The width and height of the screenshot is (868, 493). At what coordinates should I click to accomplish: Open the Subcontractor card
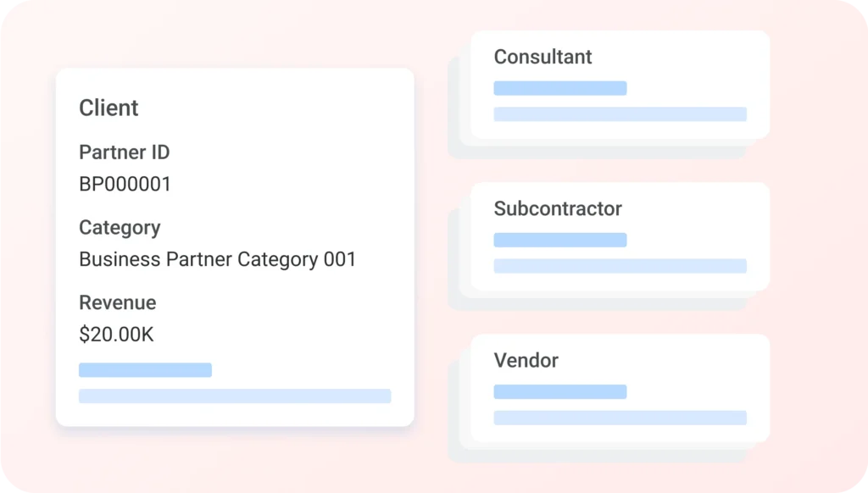click(620, 236)
